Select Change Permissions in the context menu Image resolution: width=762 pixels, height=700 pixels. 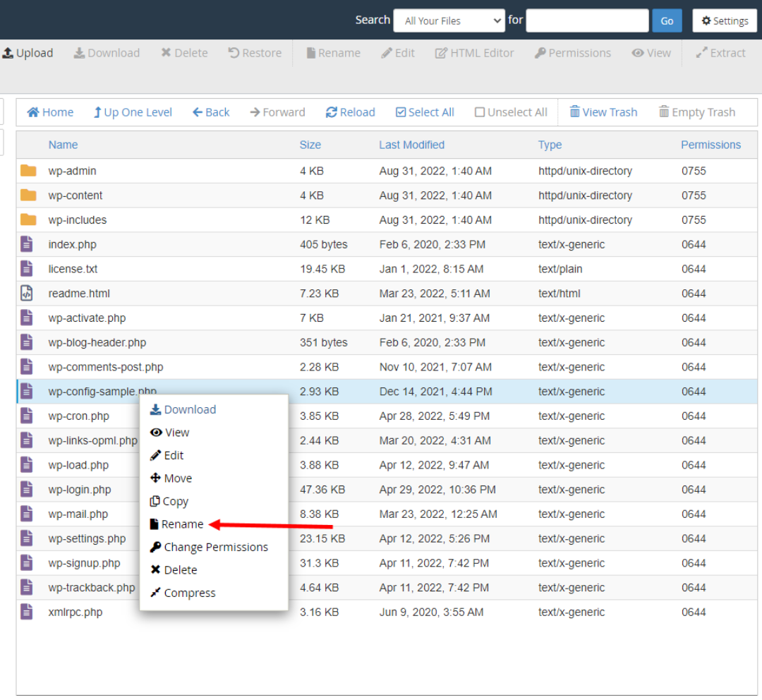pos(209,547)
